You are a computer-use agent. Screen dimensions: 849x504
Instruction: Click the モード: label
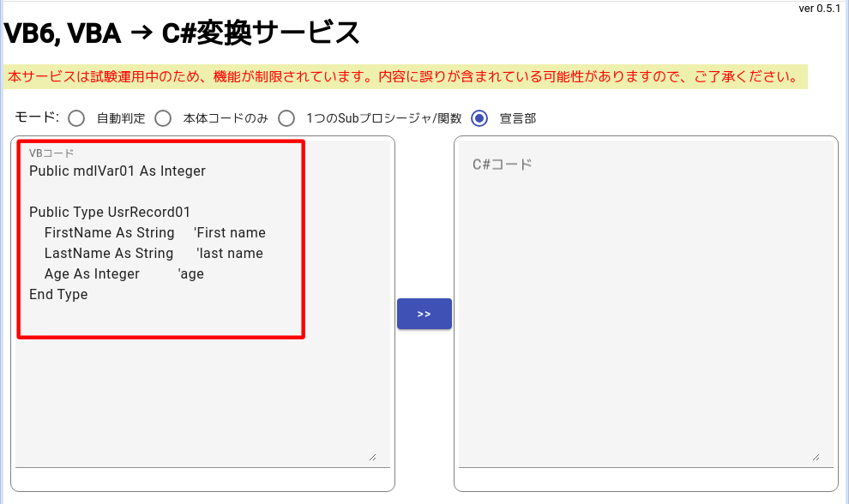pos(37,117)
